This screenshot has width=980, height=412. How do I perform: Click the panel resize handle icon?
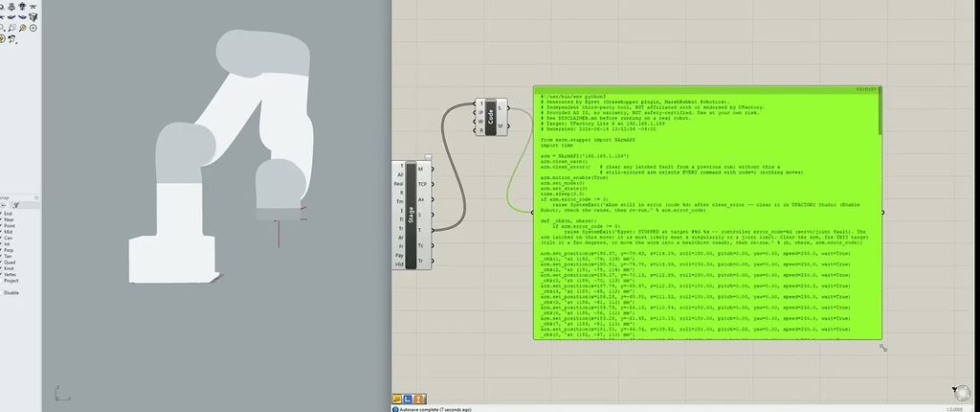click(x=883, y=348)
